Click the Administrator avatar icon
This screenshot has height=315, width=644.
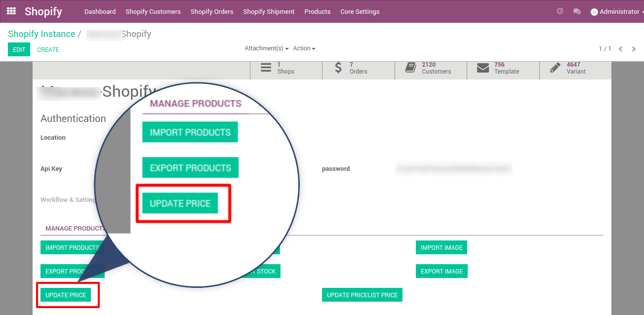click(x=594, y=12)
